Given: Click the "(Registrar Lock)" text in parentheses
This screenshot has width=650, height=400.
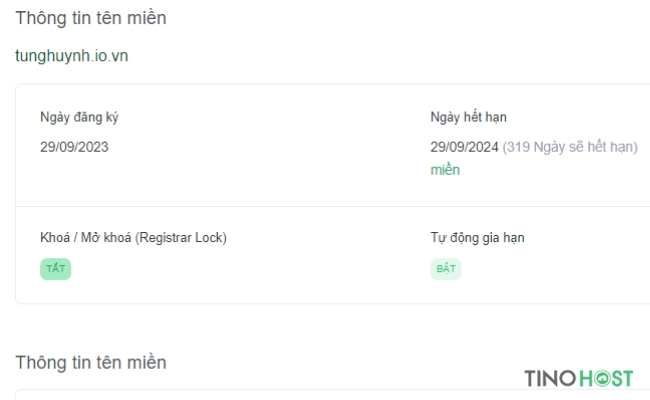Looking at the screenshot, I should (x=181, y=238).
